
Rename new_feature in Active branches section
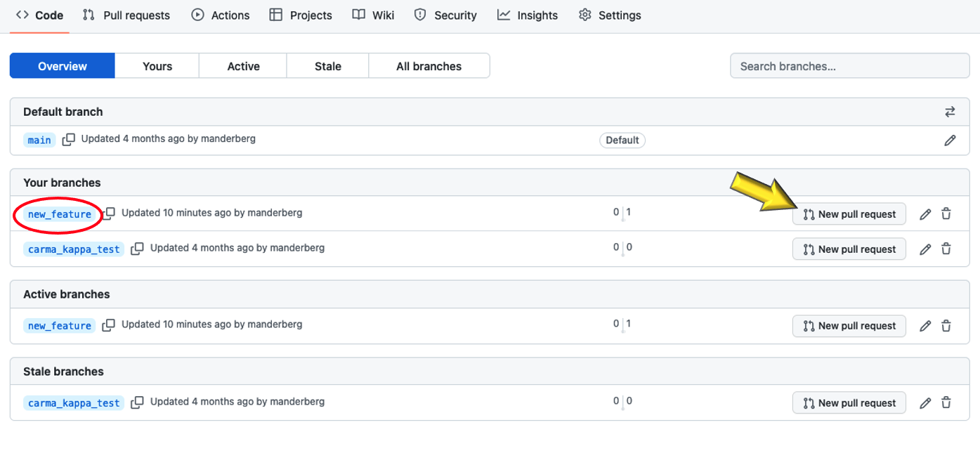pos(925,326)
